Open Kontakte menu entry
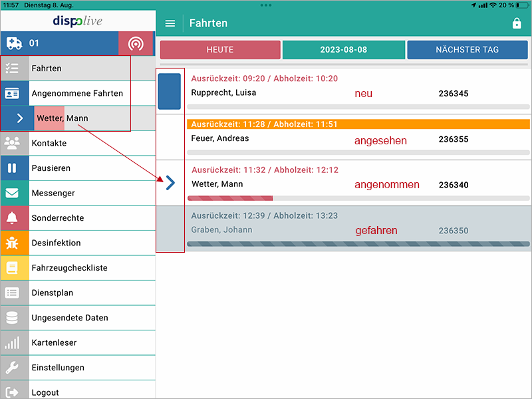This screenshot has height=399, width=532. (78, 143)
